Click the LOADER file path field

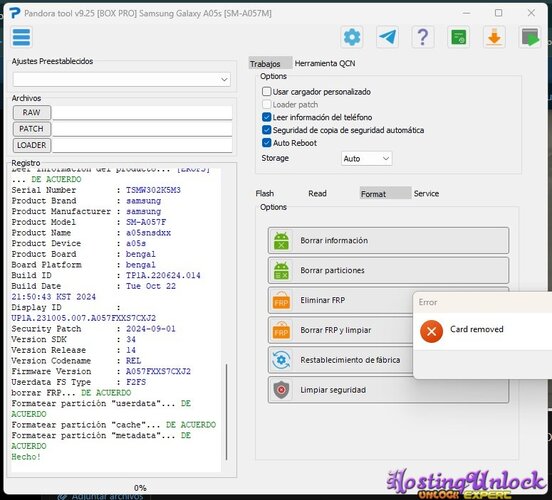[x=142, y=145]
